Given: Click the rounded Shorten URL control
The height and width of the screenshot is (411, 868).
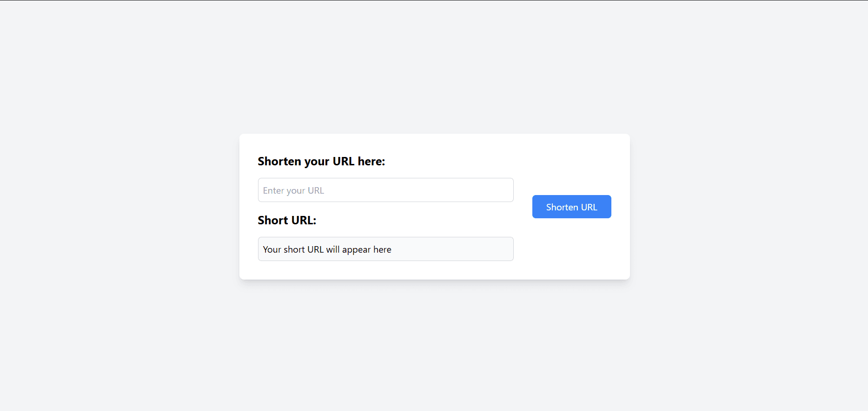Looking at the screenshot, I should point(571,207).
